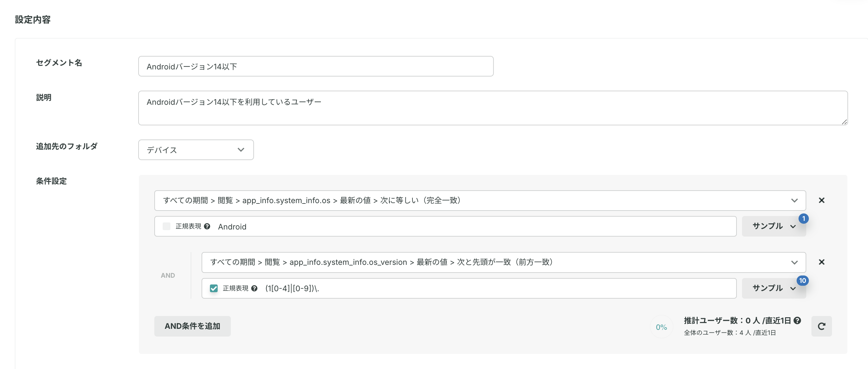Click the resize handle of 説明 textarea
The width and height of the screenshot is (868, 369).
click(x=844, y=122)
